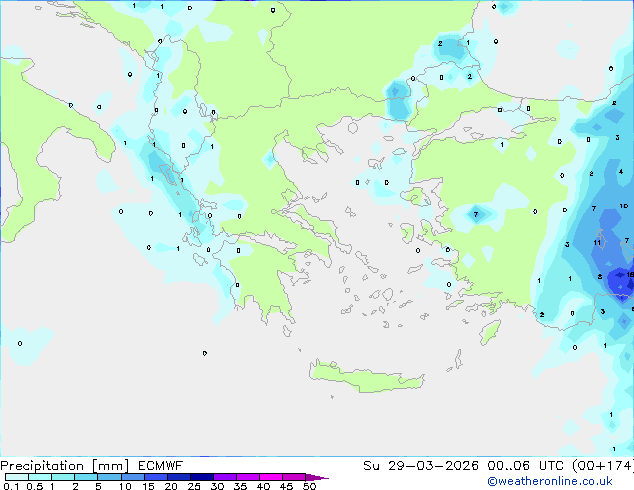This screenshot has width=634, height=490.
Task: Click the precipitation value '10' on the map
Action: pyautogui.click(x=623, y=206)
